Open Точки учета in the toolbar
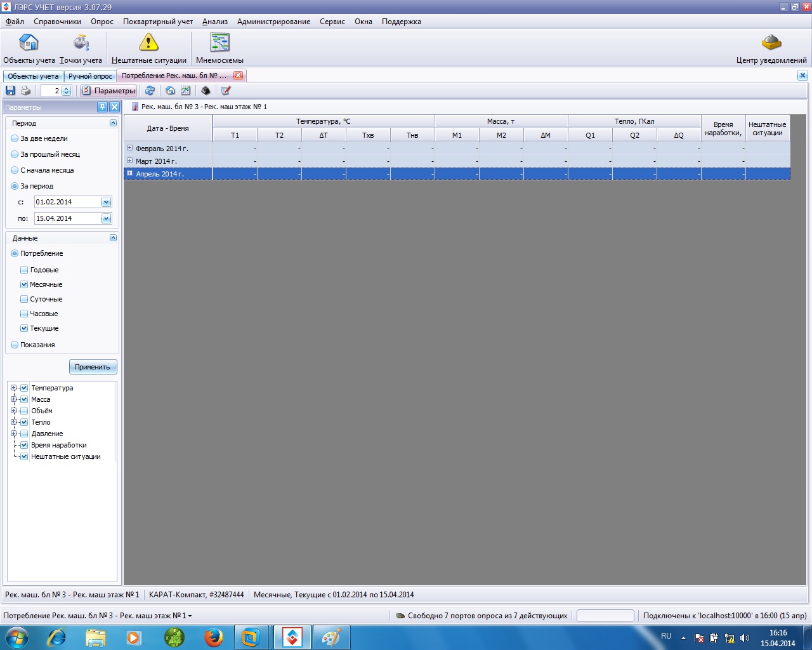The height and width of the screenshot is (650, 812). [x=81, y=49]
